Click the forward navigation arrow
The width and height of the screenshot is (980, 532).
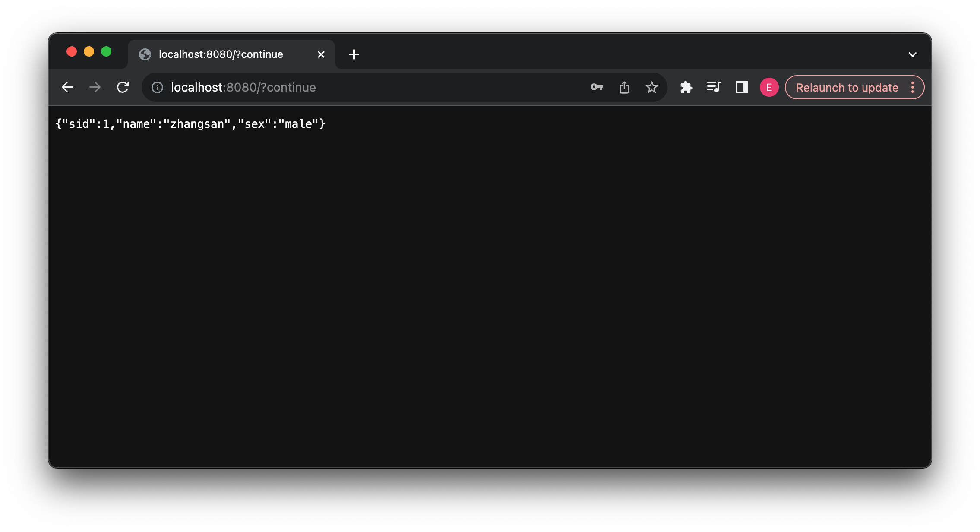click(95, 87)
